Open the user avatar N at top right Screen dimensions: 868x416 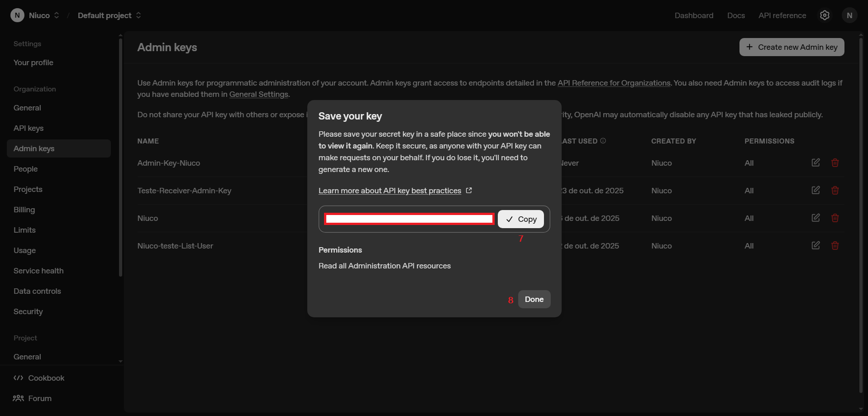[x=849, y=15]
